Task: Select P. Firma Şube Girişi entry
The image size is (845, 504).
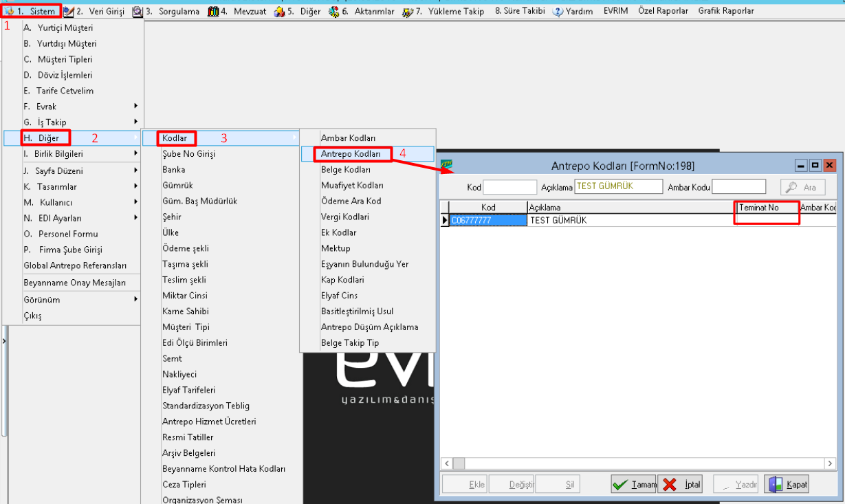Action: click(x=73, y=250)
